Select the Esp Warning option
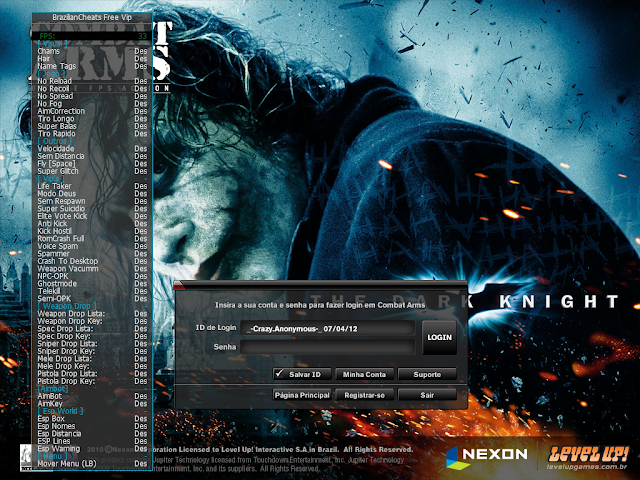Image resolution: width=640 pixels, height=480 pixels. point(92,449)
